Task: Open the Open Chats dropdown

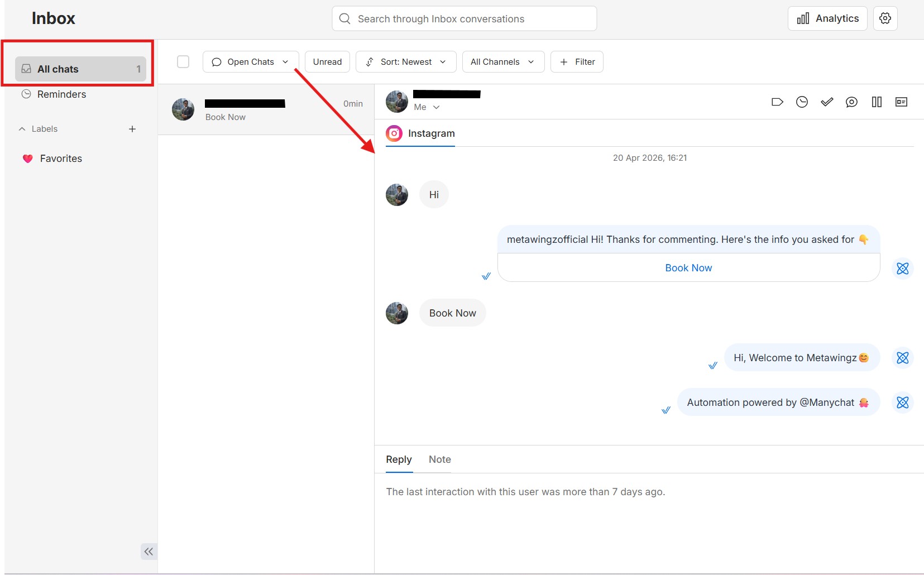Action: pyautogui.click(x=251, y=61)
